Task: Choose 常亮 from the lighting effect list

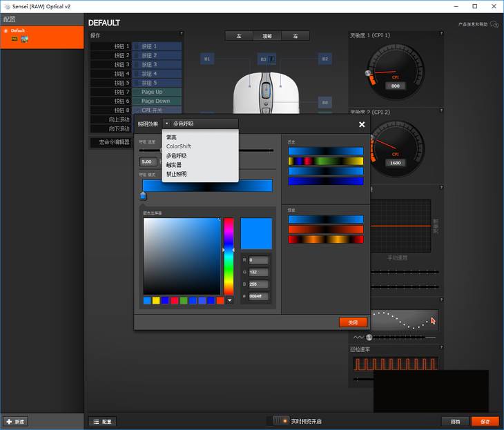Action: [x=171, y=137]
